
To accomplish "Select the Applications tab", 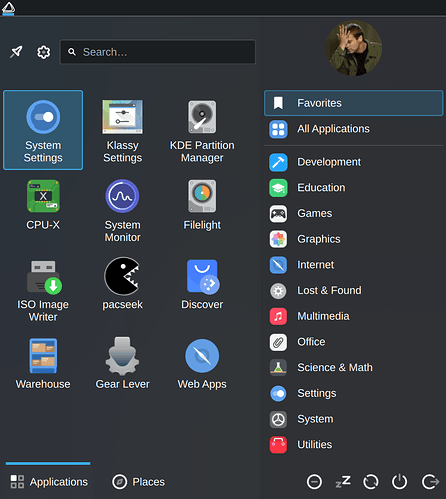I will (x=48, y=481).
